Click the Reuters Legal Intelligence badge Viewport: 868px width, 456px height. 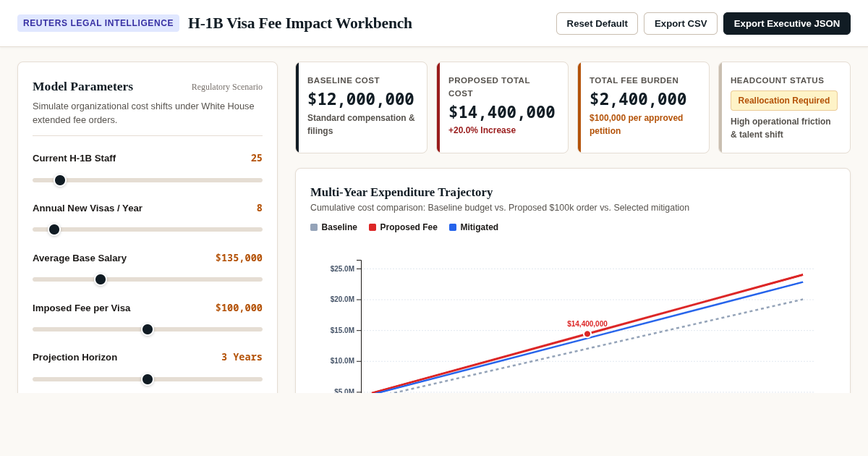pyautogui.click(x=98, y=23)
